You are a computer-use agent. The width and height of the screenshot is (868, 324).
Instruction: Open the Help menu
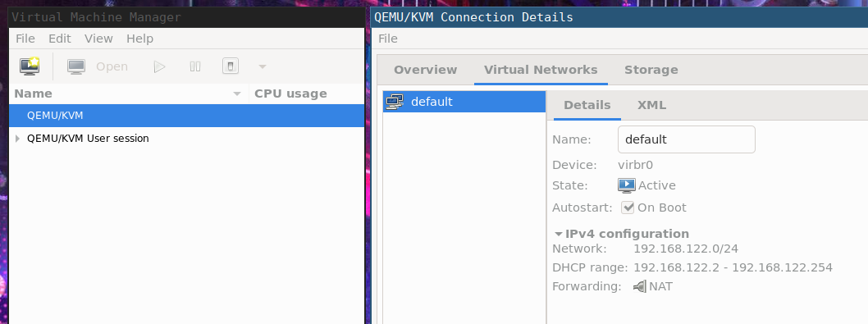139,39
